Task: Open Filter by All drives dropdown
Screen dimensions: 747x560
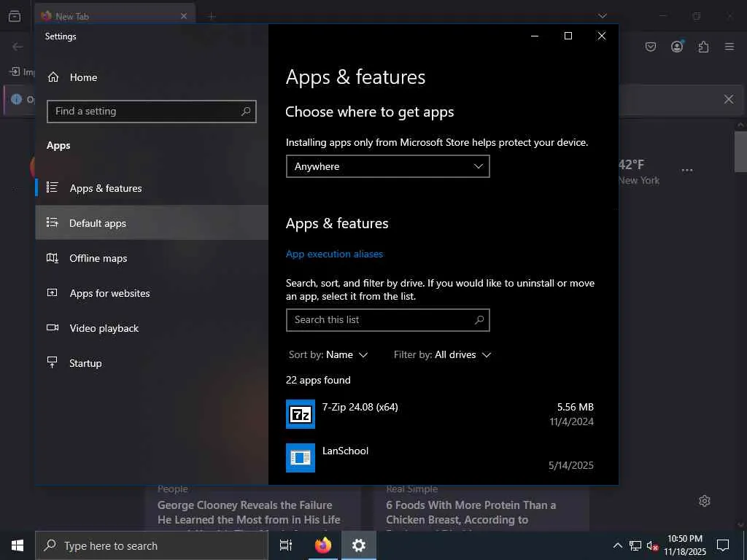Action: pyautogui.click(x=442, y=355)
